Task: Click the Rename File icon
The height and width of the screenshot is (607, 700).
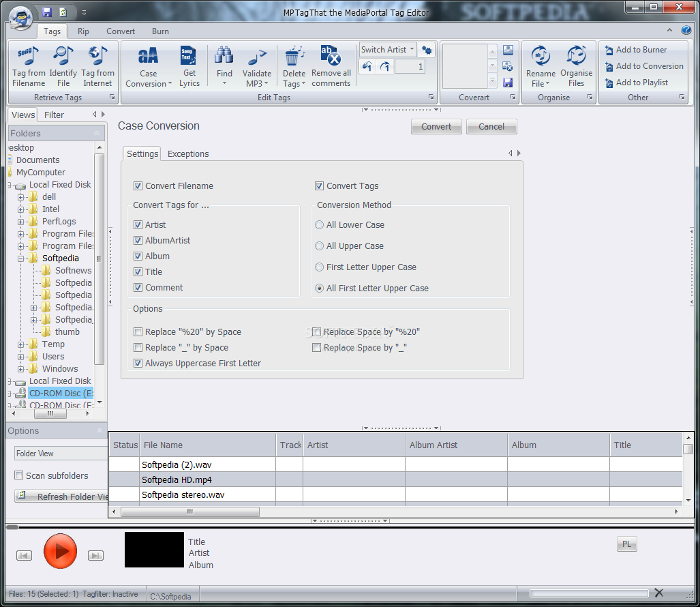Action: pyautogui.click(x=541, y=55)
